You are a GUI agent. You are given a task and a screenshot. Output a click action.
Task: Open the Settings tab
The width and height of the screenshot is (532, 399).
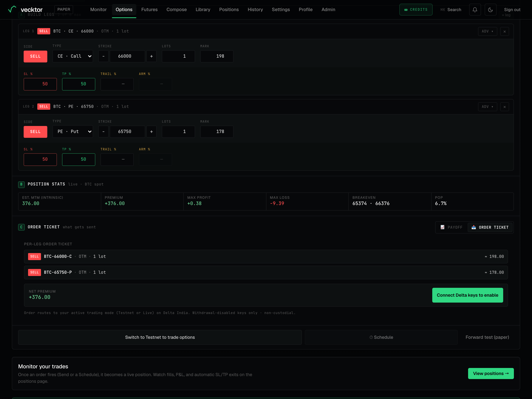pyautogui.click(x=281, y=10)
